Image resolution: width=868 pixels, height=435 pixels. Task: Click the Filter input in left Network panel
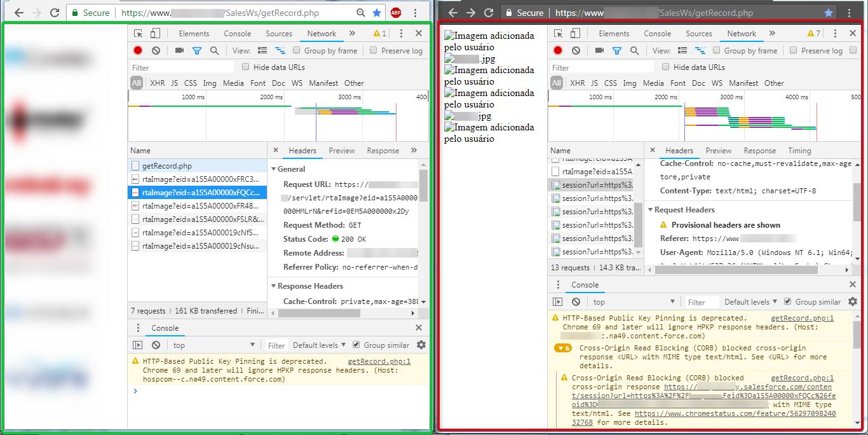(x=182, y=67)
